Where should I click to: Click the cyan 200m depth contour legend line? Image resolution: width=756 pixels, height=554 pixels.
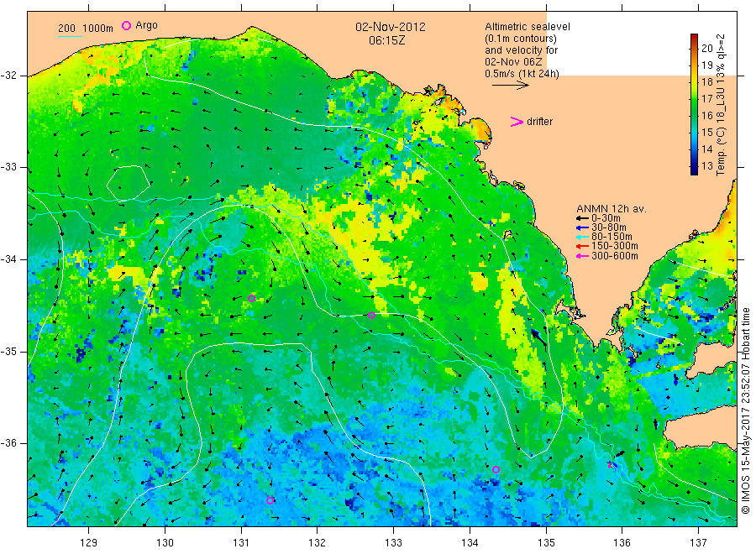[70, 36]
